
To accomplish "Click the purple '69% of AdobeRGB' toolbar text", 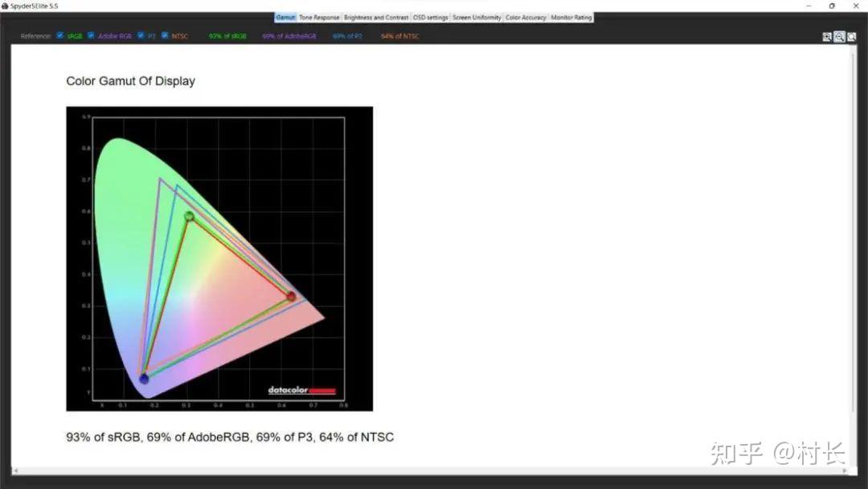I will (x=289, y=36).
